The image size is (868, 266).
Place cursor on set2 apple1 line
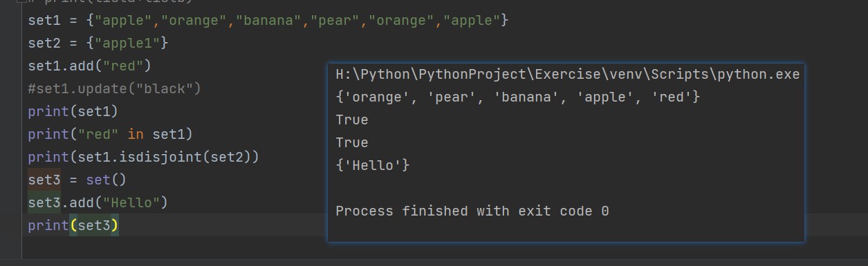point(98,43)
